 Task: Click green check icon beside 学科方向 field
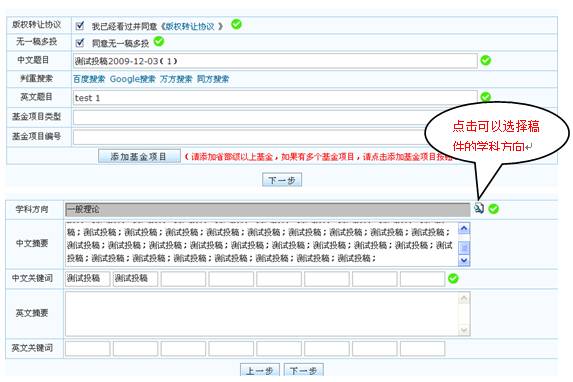click(494, 209)
